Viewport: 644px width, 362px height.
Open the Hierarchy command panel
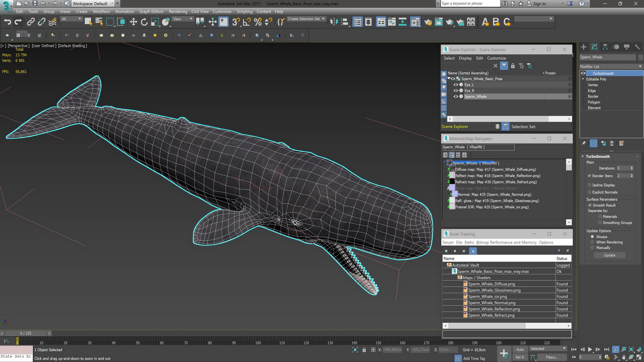point(605,47)
